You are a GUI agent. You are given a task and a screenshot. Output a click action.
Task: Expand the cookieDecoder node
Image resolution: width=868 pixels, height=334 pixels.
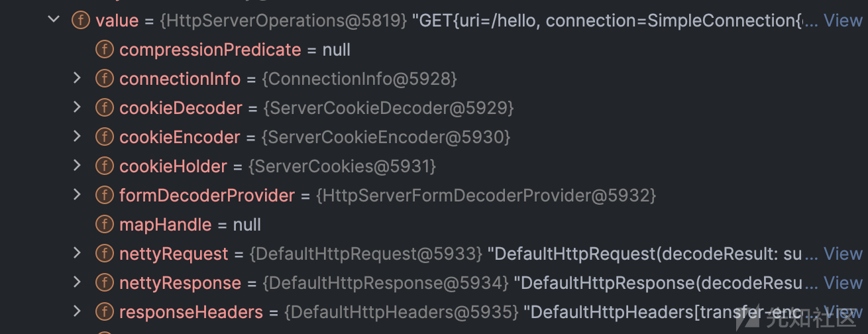point(77,107)
